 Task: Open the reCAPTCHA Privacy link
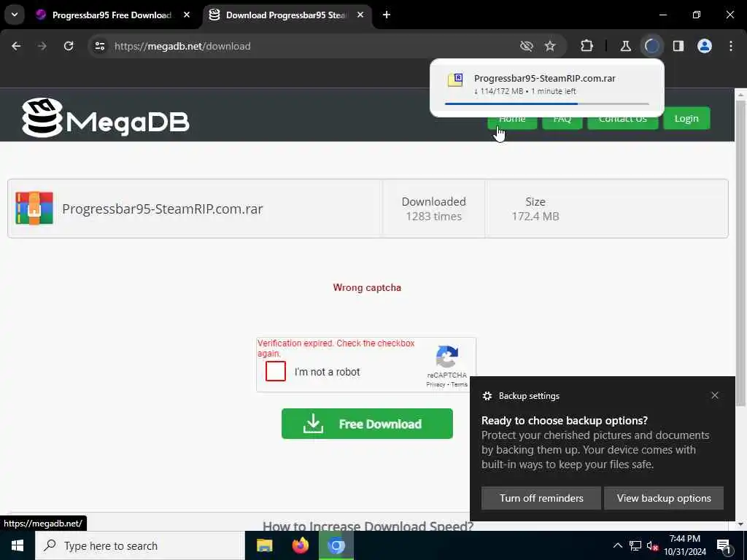click(x=436, y=385)
